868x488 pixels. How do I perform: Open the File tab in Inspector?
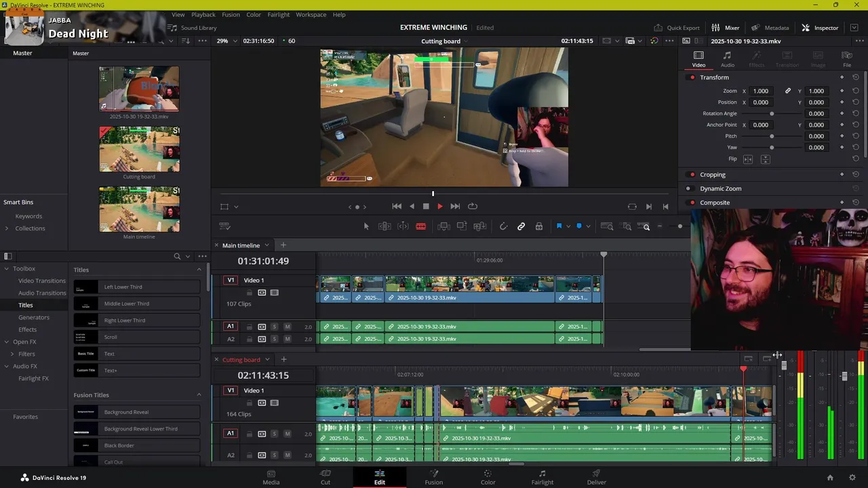pyautogui.click(x=847, y=59)
